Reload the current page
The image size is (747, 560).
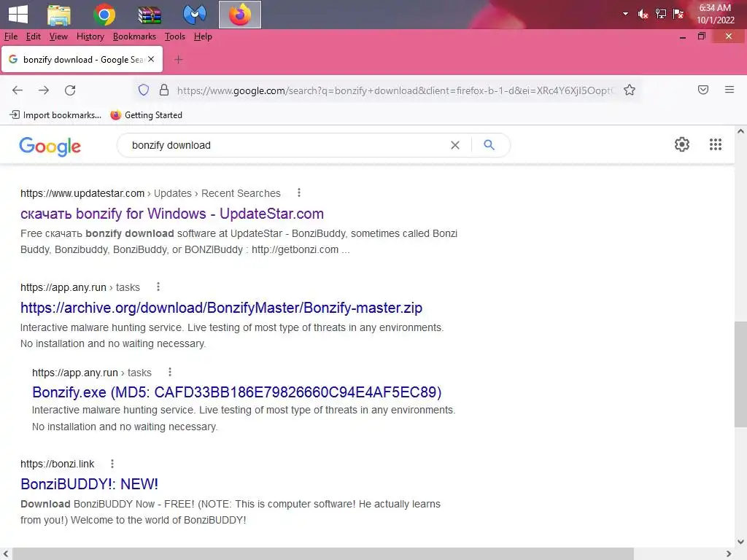pos(70,90)
